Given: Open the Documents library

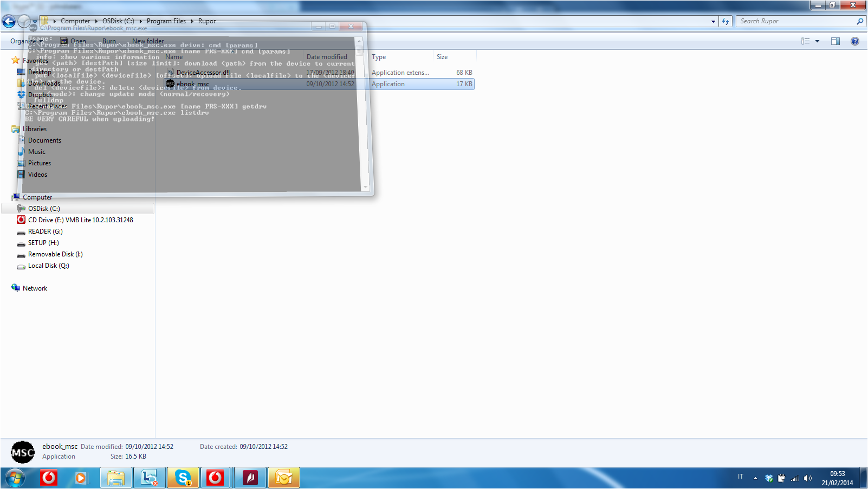Looking at the screenshot, I should click(44, 140).
